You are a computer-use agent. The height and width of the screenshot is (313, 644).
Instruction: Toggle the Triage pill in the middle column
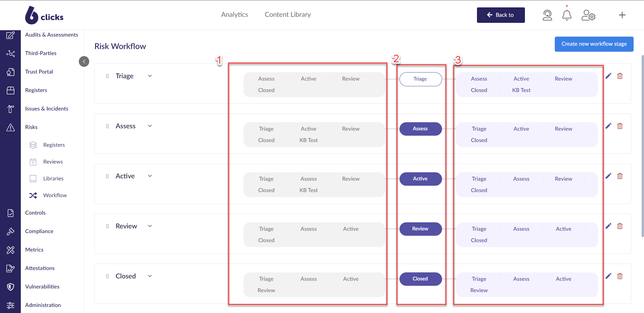click(420, 79)
